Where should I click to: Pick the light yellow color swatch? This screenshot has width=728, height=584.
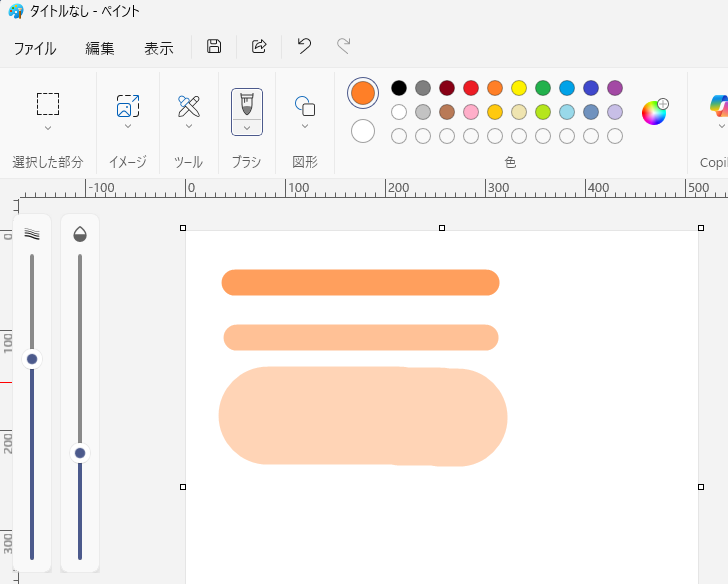pos(519,112)
